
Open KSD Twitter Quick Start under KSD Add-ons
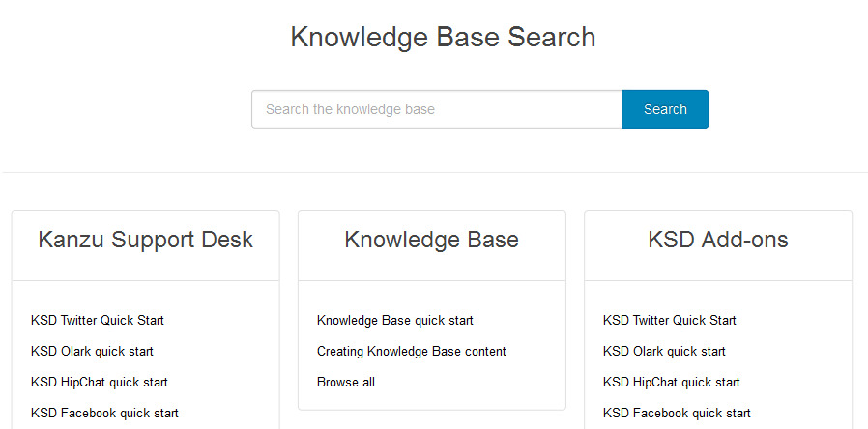pos(670,320)
